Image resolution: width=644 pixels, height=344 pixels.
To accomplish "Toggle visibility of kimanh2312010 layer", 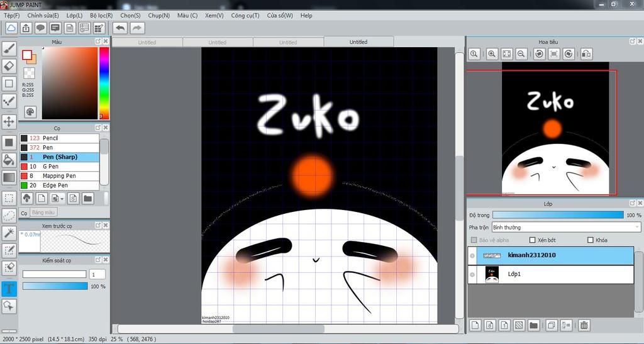I will [x=472, y=256].
